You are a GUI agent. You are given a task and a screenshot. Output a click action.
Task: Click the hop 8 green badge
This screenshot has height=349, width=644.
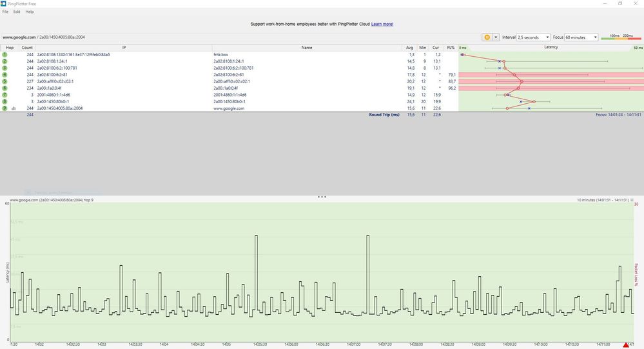click(5, 101)
